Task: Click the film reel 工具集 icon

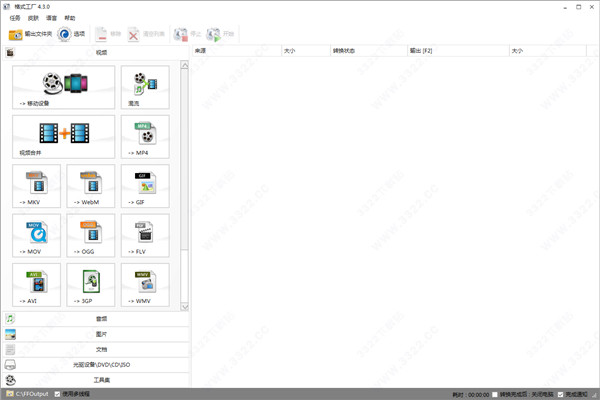Action: [x=10, y=380]
